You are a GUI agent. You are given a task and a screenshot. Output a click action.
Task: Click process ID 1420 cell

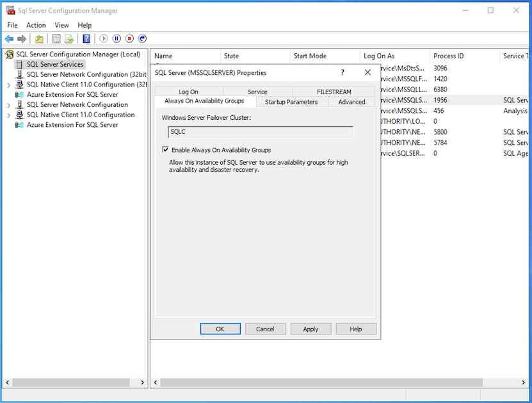(440, 79)
